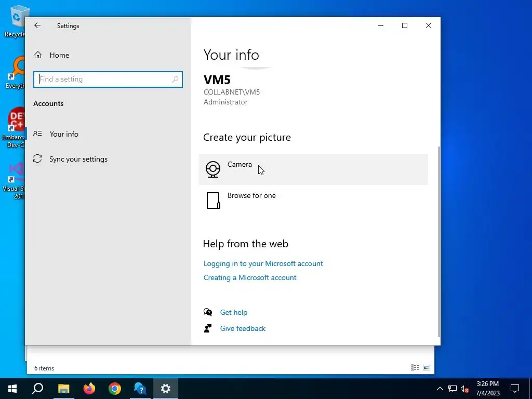The width and height of the screenshot is (532, 399).
Task: Click the Your info person-card icon
Action: coord(37,134)
